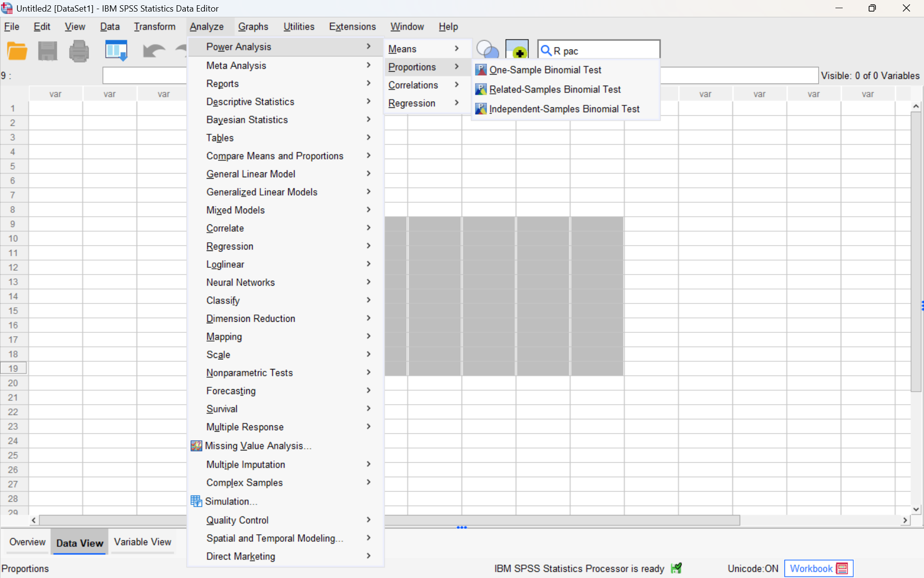Open the Graphs menu
The image size is (924, 578).
tap(253, 26)
